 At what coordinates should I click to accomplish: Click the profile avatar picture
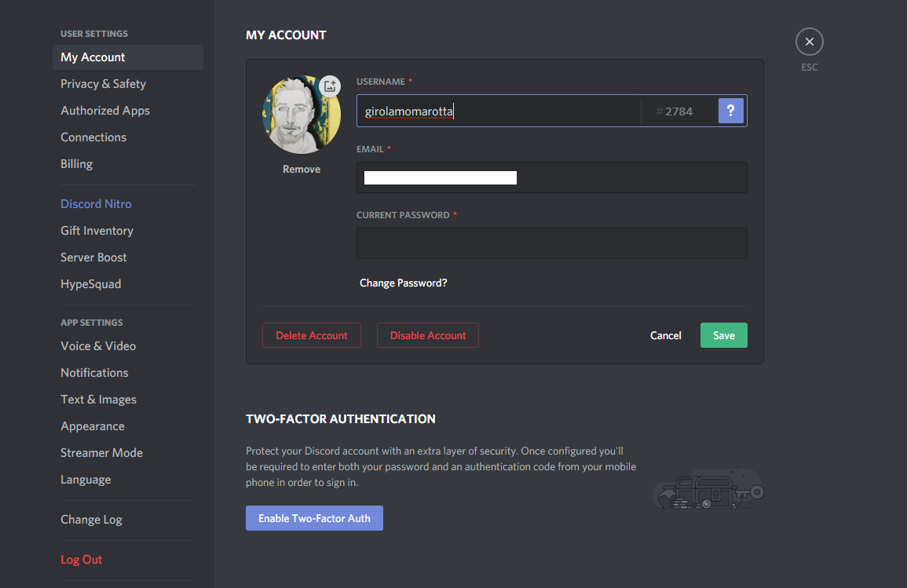point(299,116)
